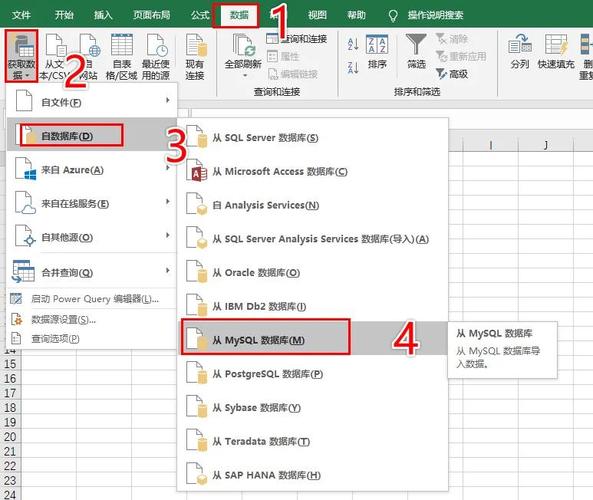Select row 18 header
The height and width of the screenshot is (500, 593).
pyautogui.click(x=10, y=408)
